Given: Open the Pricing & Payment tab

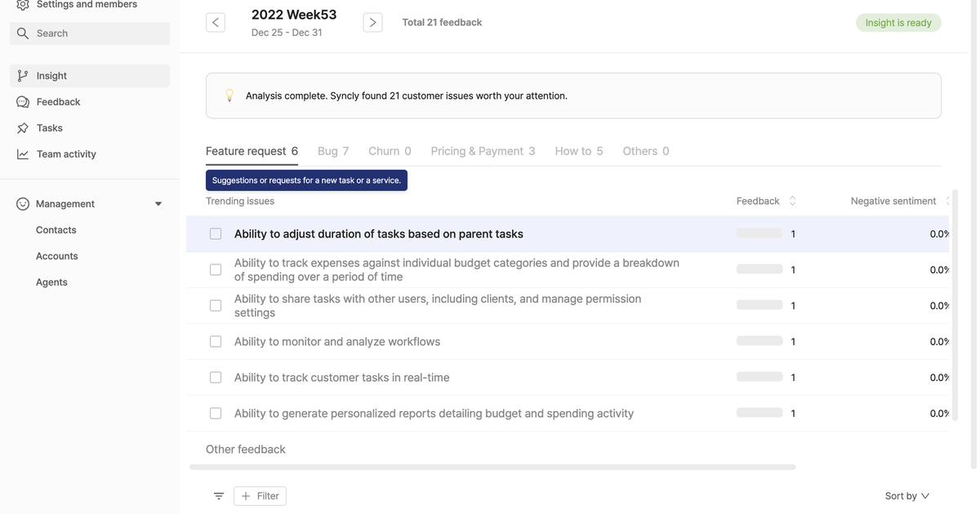Looking at the screenshot, I should click(x=483, y=151).
